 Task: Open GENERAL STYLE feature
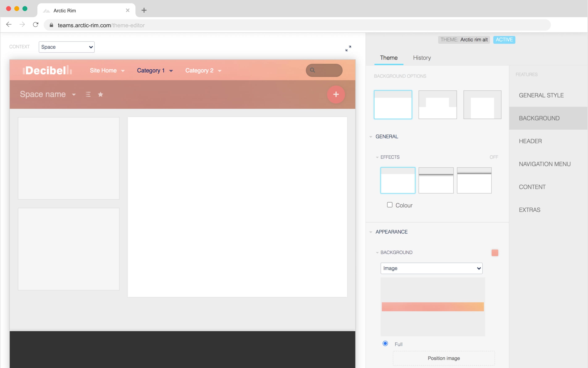pyautogui.click(x=548, y=95)
